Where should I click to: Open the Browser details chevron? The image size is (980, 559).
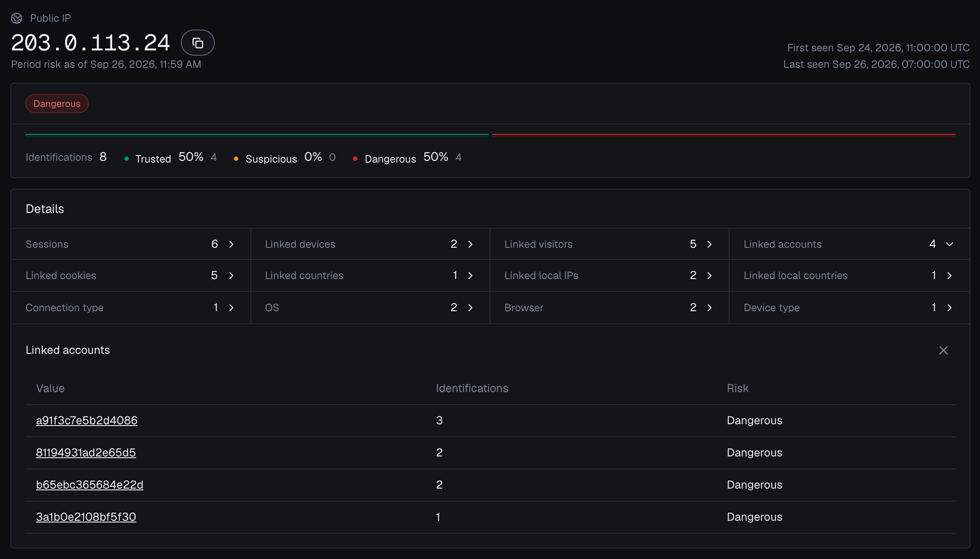pyautogui.click(x=710, y=308)
